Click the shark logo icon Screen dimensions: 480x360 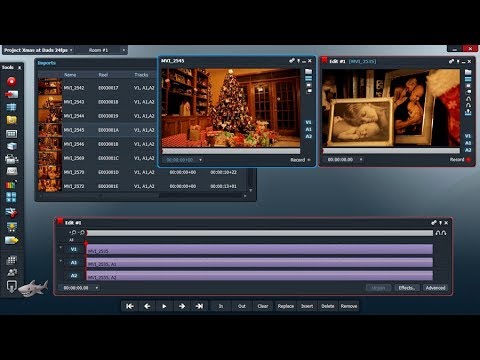(33, 288)
